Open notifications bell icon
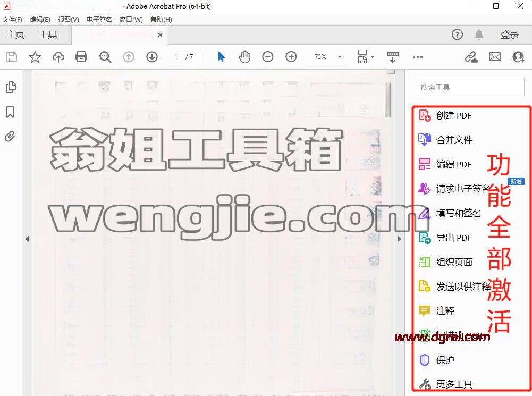 (479, 35)
